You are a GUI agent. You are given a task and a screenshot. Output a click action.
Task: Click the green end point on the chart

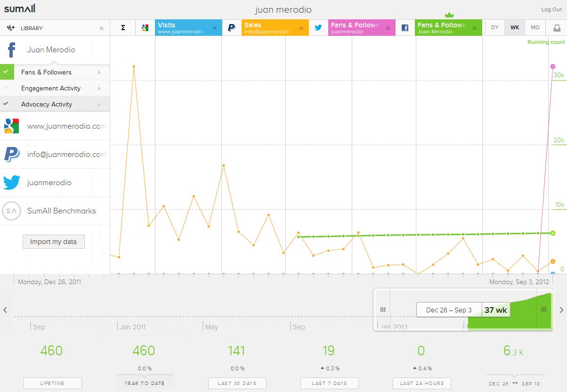553,233
